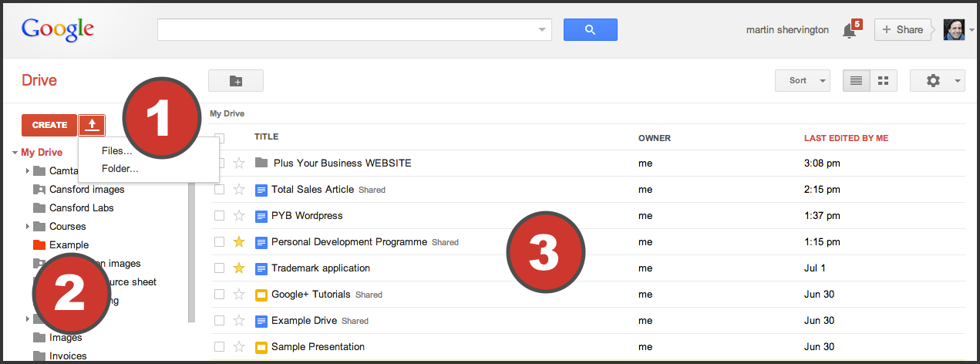The height and width of the screenshot is (364, 980).
Task: Star the Google+ Tutorials presentation
Action: [239, 294]
